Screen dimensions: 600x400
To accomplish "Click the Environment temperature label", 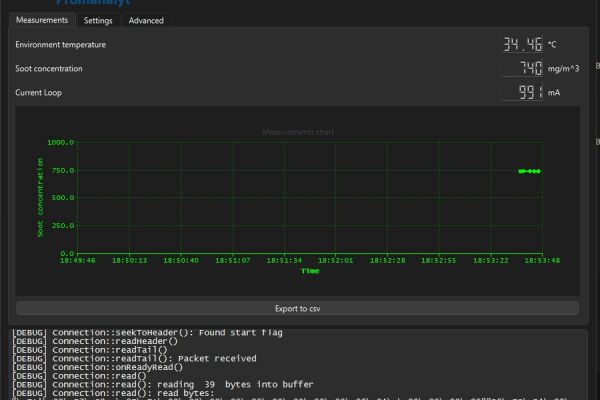I will pos(60,45).
